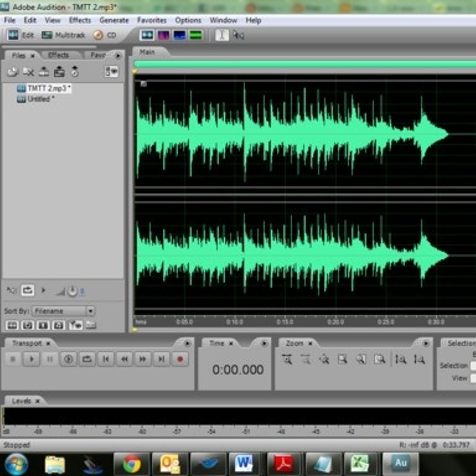This screenshot has width=476, height=476.
Task: Select Untitled file in list
Action: [x=36, y=99]
